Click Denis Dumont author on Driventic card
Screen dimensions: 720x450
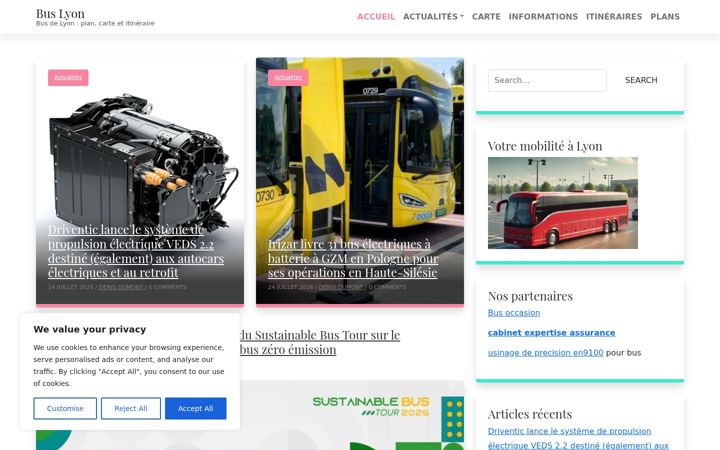[121, 287]
